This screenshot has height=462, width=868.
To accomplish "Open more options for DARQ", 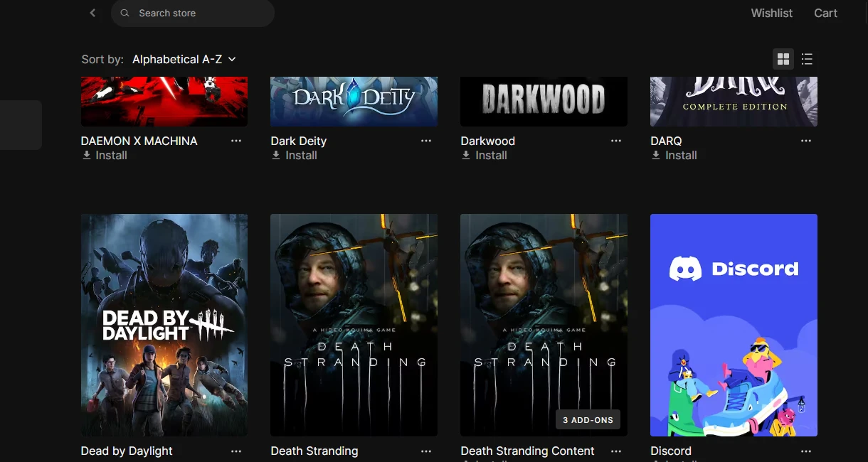I will (806, 141).
